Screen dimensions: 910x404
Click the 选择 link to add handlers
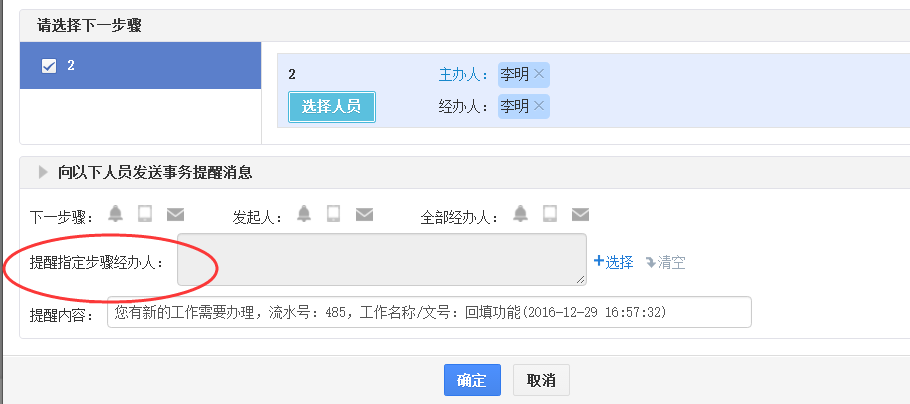click(x=614, y=262)
